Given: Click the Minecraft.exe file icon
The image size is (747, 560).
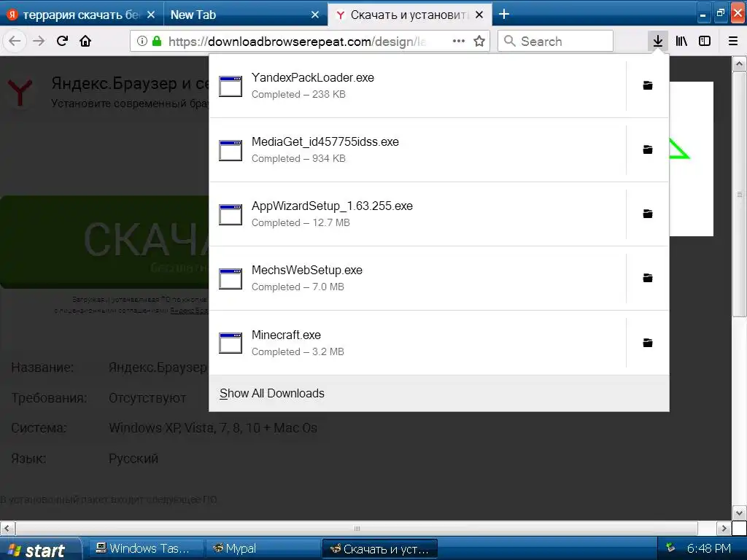Looking at the screenshot, I should coord(231,343).
